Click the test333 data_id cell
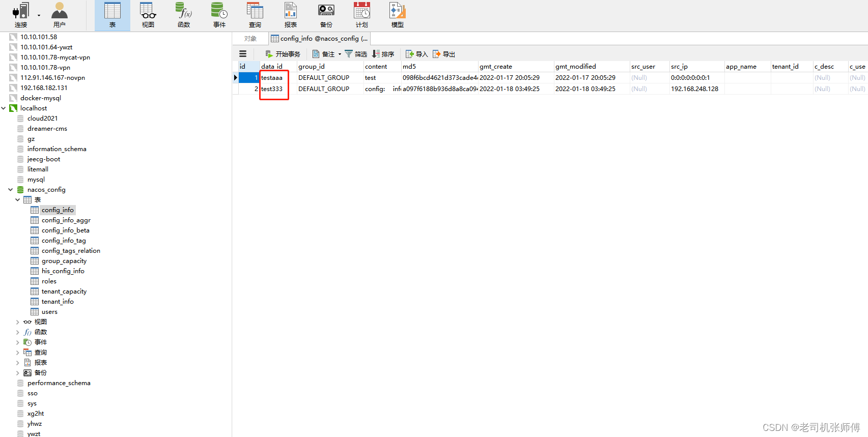Viewport: 868px width, 437px height. 278,89
